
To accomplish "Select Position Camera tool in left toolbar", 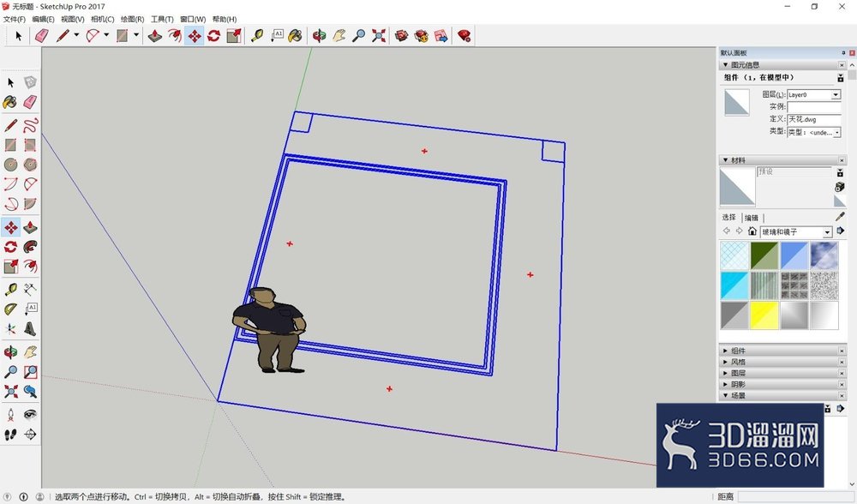I will tap(11, 414).
